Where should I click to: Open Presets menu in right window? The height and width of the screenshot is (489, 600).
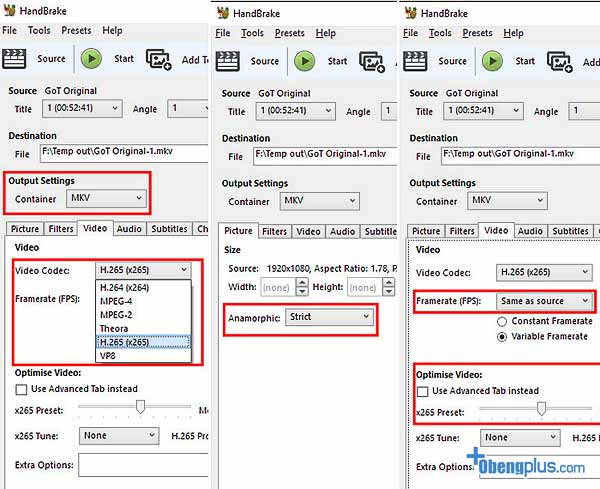[x=477, y=33]
